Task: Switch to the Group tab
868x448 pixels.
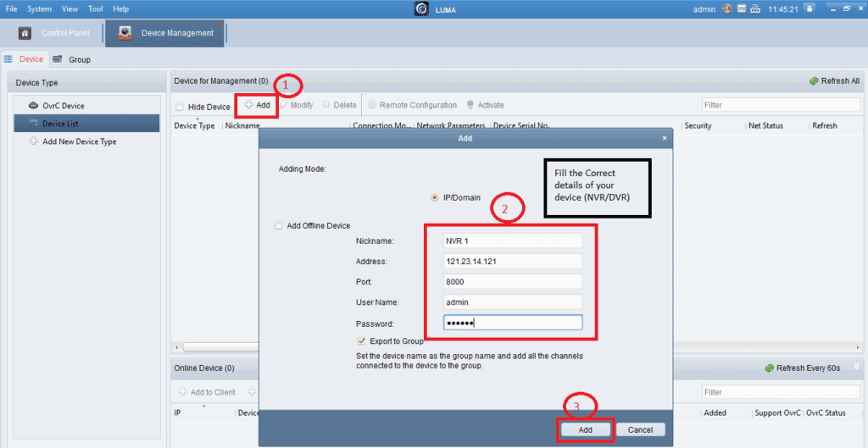Action: 79,60
